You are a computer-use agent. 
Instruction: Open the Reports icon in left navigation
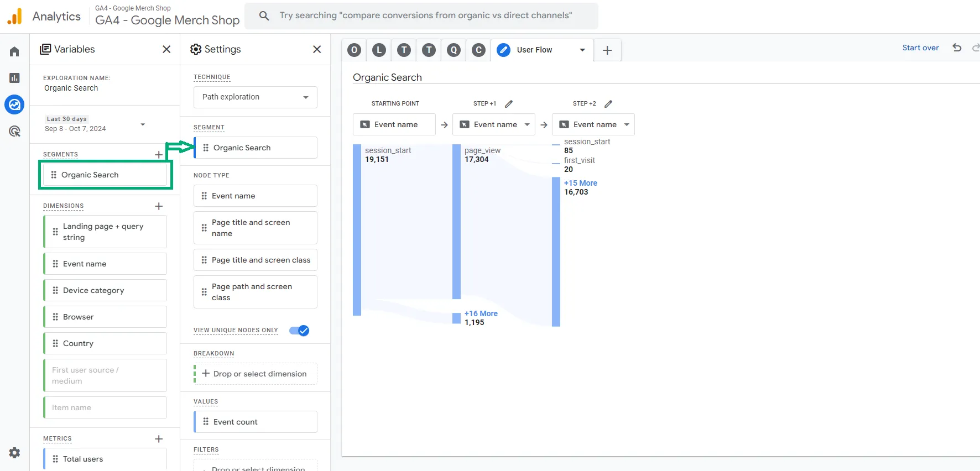click(14, 78)
